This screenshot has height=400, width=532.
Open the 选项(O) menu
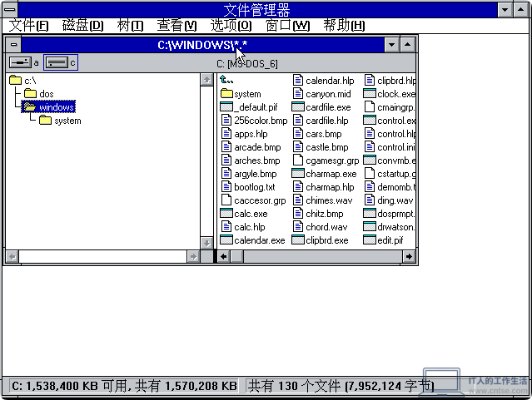[231, 26]
